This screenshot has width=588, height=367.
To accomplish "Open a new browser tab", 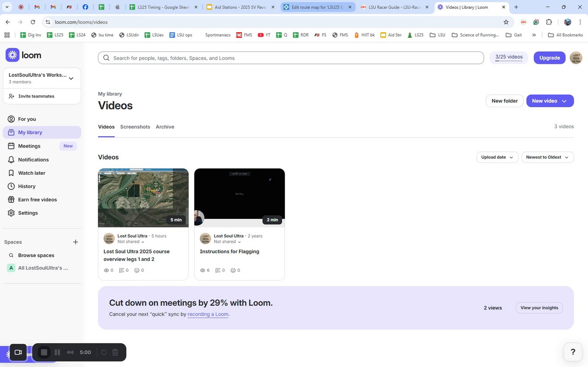I will (516, 7).
